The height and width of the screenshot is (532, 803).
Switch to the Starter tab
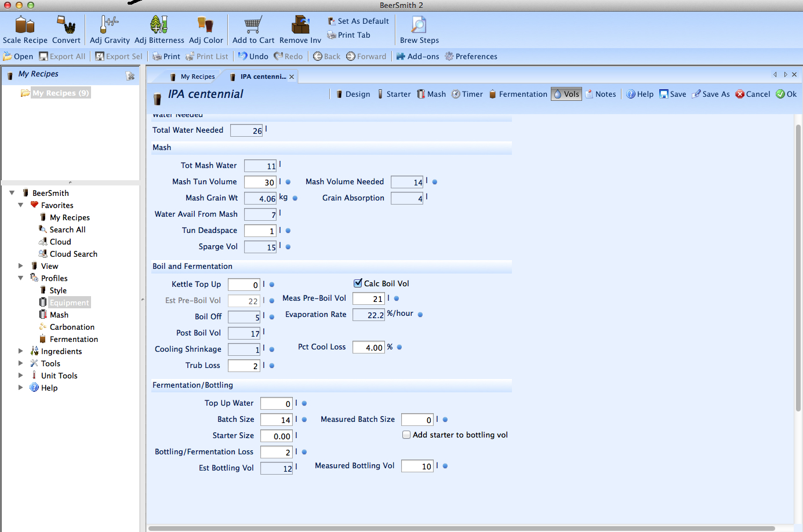tap(394, 94)
